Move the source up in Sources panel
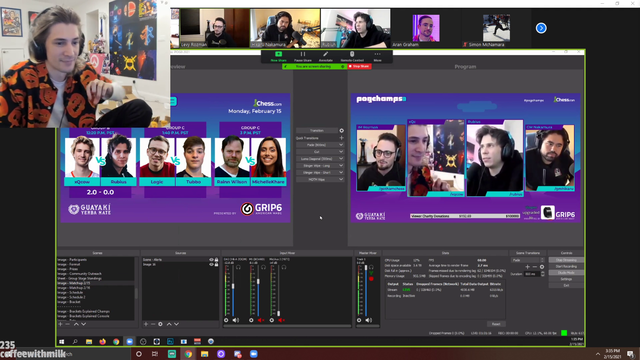The height and width of the screenshot is (360, 640). click(x=169, y=324)
